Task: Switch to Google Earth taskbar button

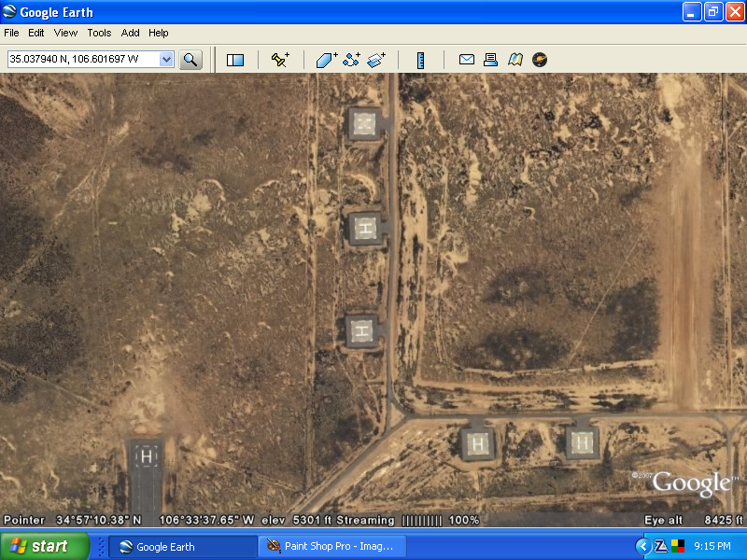Action: click(183, 547)
